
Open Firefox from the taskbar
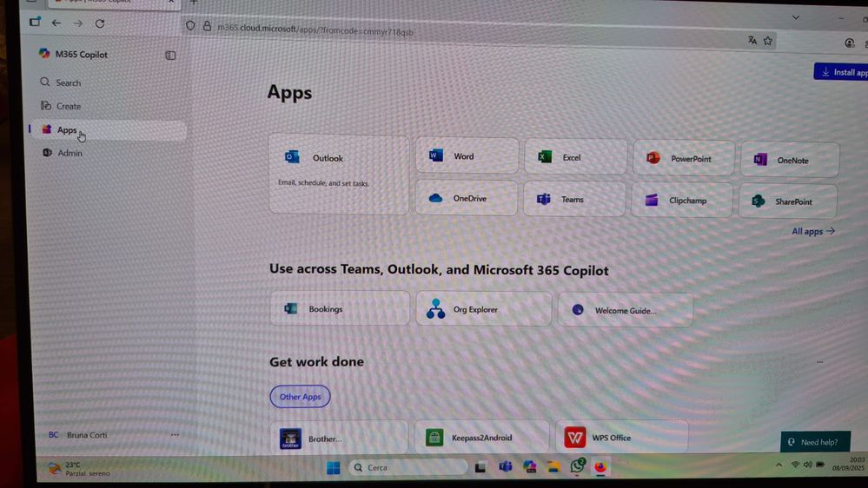pyautogui.click(x=600, y=467)
